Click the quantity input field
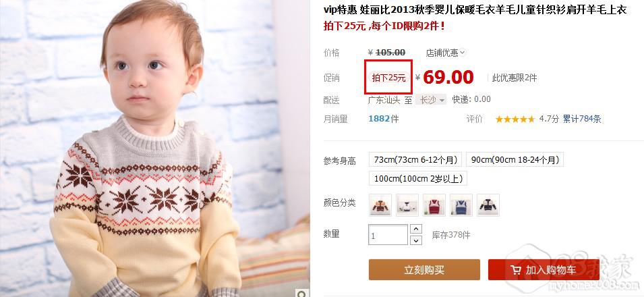Image resolution: width=644 pixels, height=297 pixels. pyautogui.click(x=388, y=235)
